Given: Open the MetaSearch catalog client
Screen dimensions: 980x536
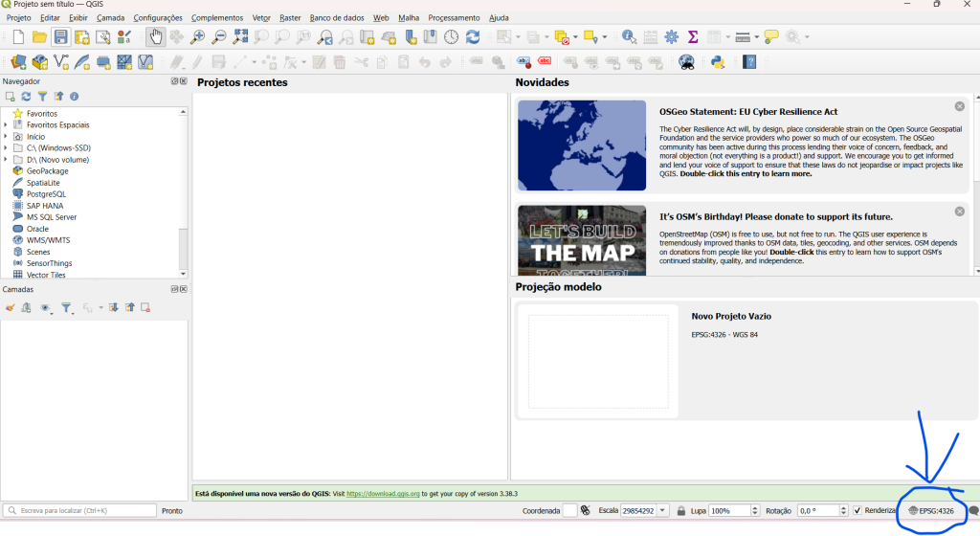Looking at the screenshot, I should (x=686, y=62).
